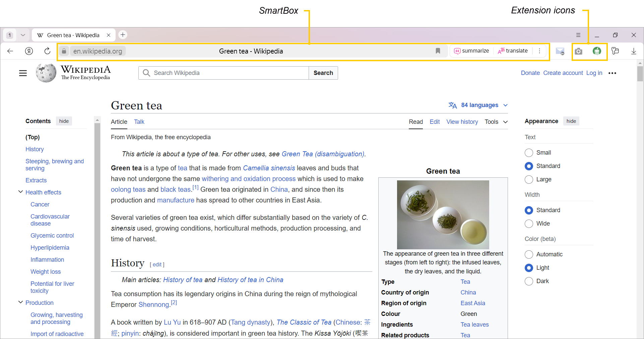Select the Large text size option
This screenshot has height=339, width=644.
click(529, 179)
